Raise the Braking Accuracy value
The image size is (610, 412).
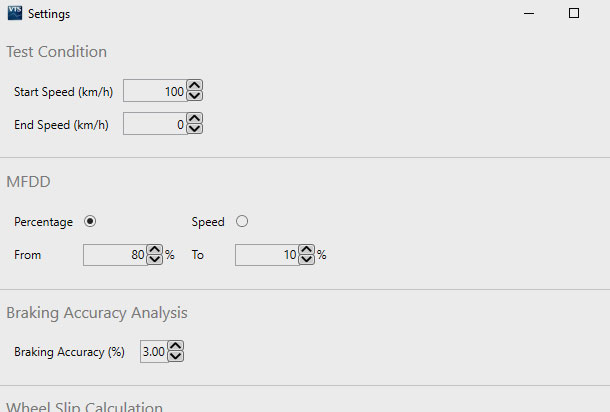176,347
